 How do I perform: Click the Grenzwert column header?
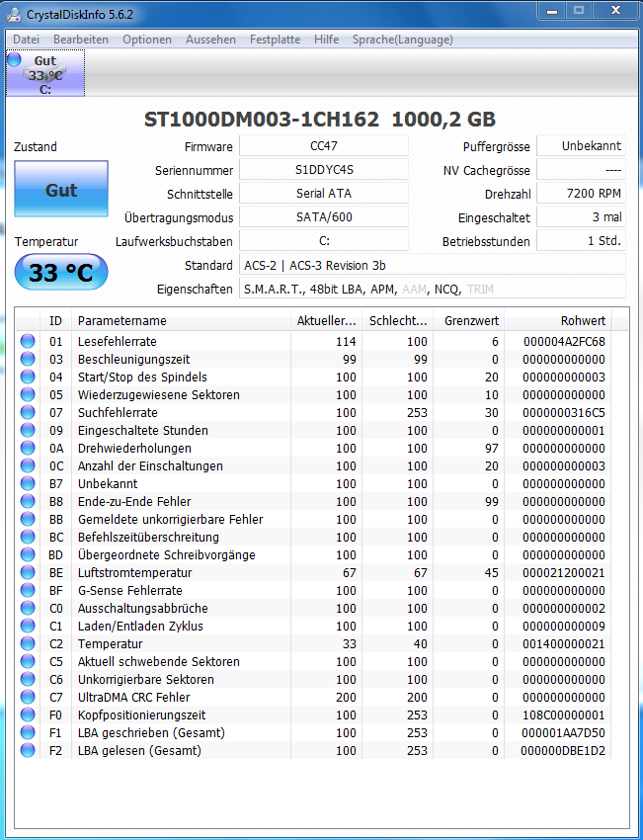469,321
